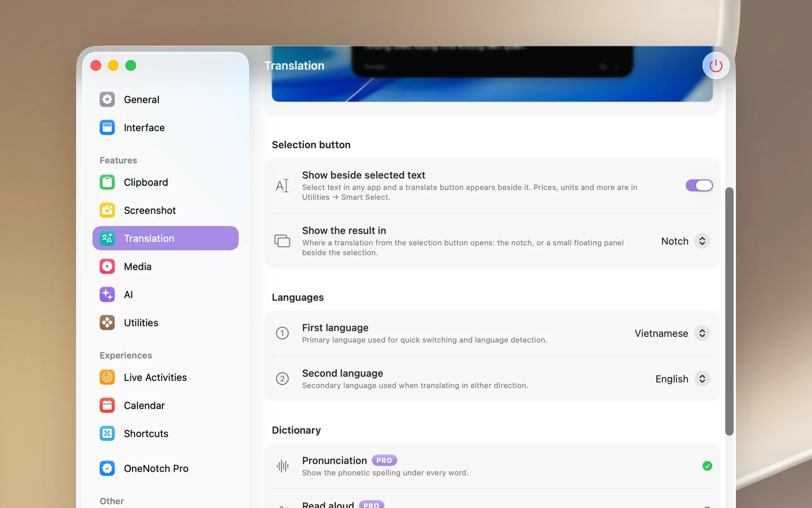Screen dimensions: 812x508
Task: Select Interface in the sidebar
Action: [x=165, y=128]
